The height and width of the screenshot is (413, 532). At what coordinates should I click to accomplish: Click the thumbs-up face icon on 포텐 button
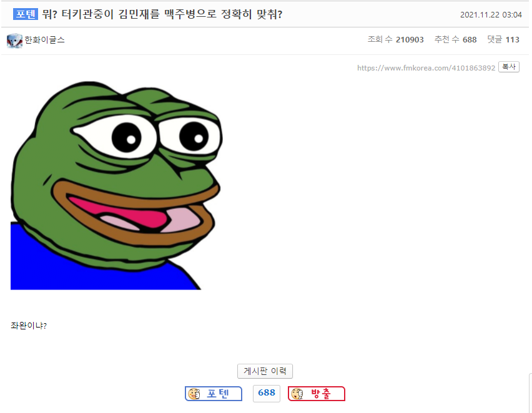(x=194, y=394)
